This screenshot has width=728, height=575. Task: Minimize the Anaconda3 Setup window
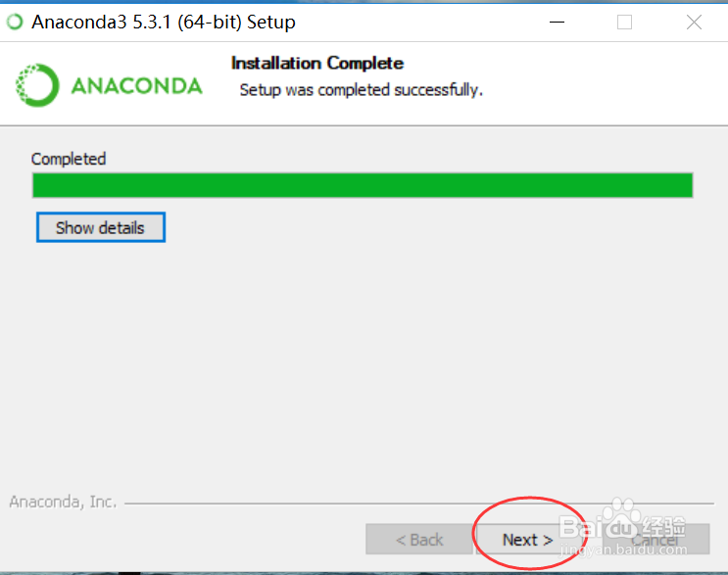point(557,22)
